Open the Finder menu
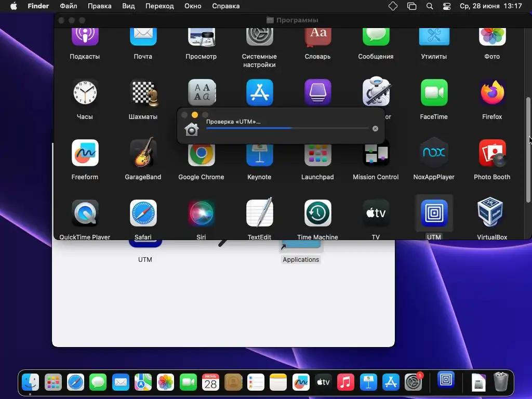Screen dimensions: 532x399 click(38, 6)
